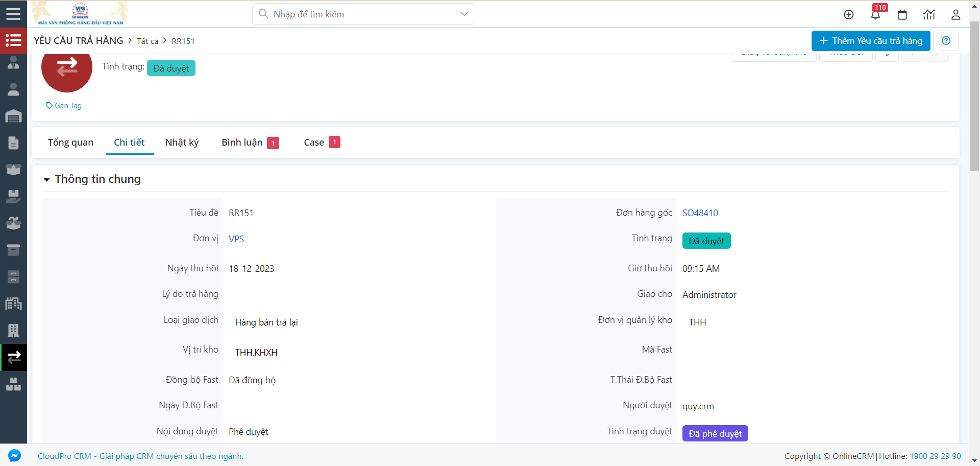
Task: Open original order SO48410 link
Action: pyautogui.click(x=700, y=213)
